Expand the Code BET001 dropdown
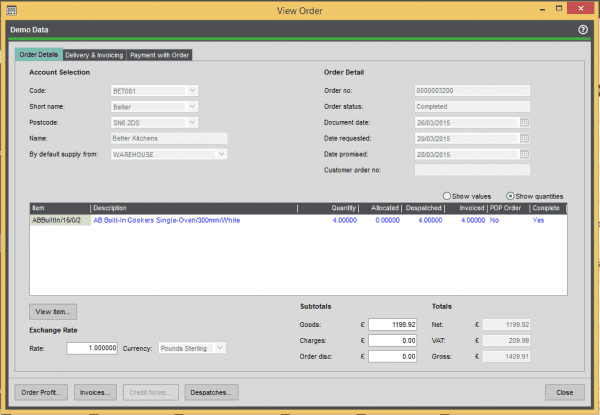This screenshot has height=415, width=600. tap(192, 91)
